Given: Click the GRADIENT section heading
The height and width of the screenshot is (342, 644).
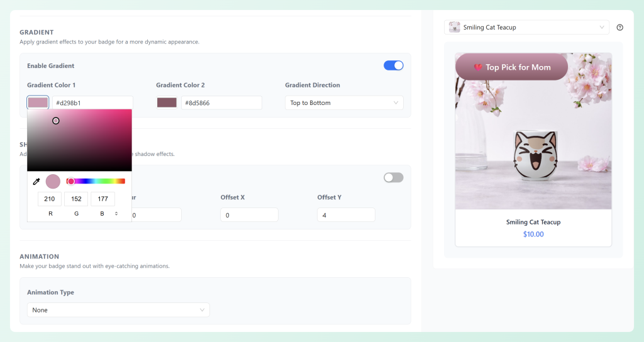Looking at the screenshot, I should click(36, 33).
